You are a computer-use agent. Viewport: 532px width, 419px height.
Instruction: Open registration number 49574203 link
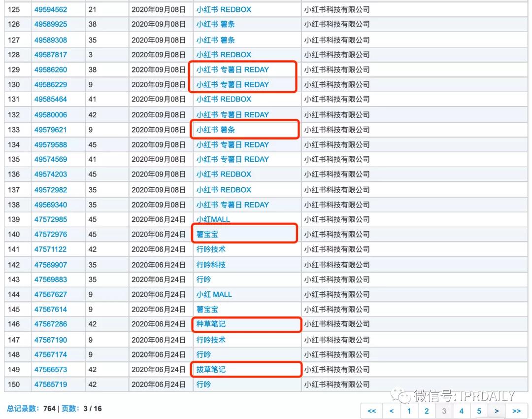pos(51,174)
